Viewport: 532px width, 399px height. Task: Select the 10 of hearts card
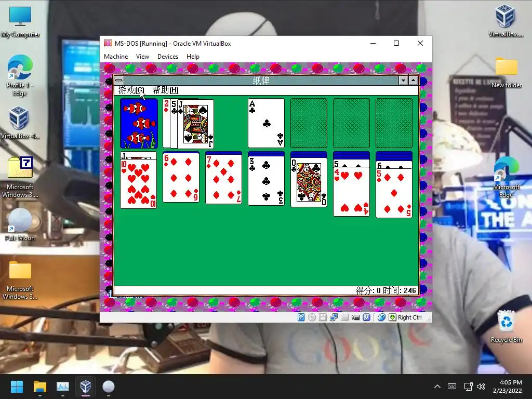click(x=138, y=183)
